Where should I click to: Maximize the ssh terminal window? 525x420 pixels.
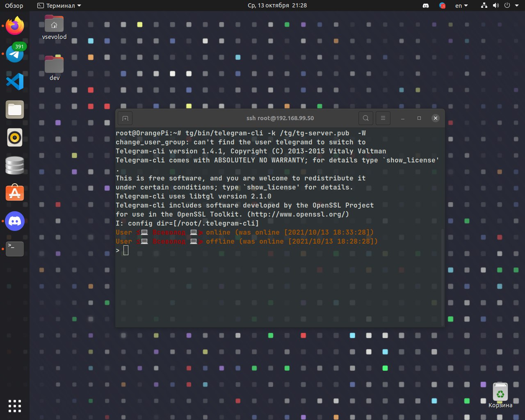coord(419,118)
